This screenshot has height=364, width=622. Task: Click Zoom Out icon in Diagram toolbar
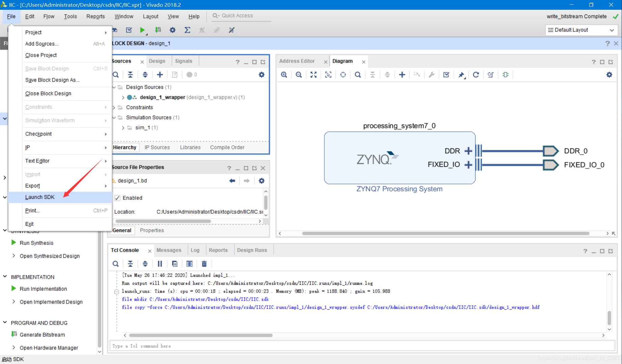tap(299, 75)
